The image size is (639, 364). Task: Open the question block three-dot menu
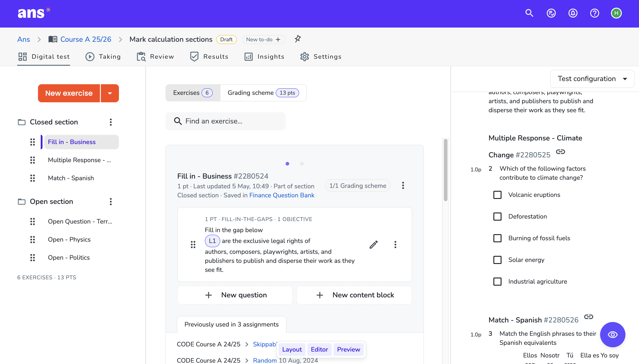point(395,245)
